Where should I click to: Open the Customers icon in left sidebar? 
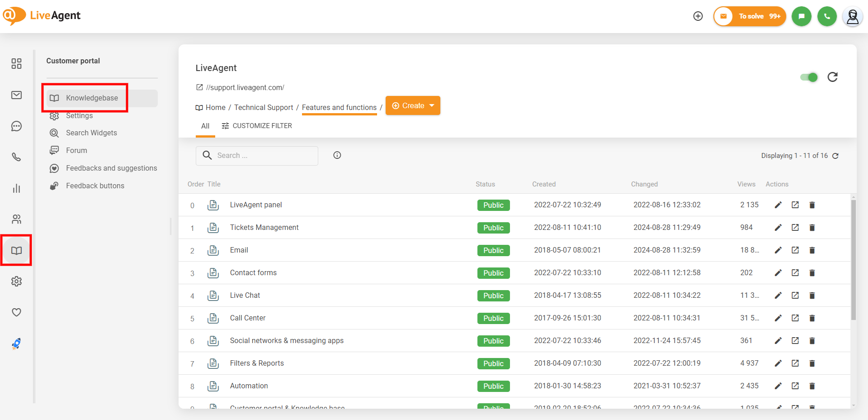click(x=16, y=220)
